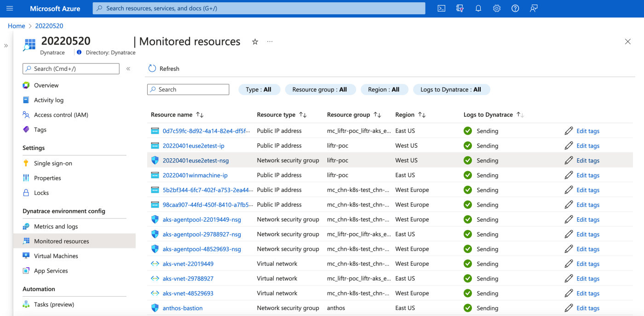
Task: Open the Type : All filter dropdown
Action: tap(259, 89)
